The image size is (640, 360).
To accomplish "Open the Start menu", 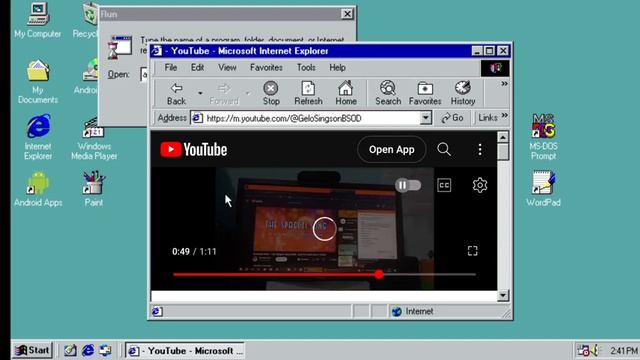I will point(32,350).
